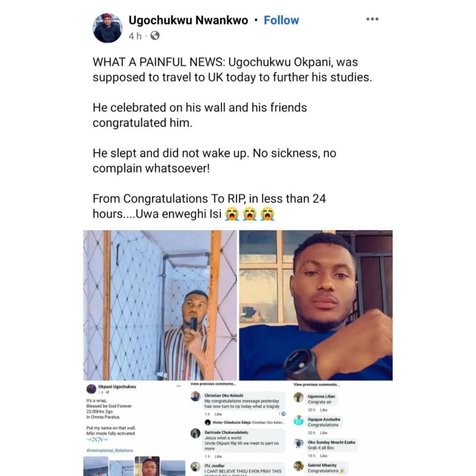Open three-dot menu on Okpani Ugochukwu's post
476x476 pixels.
pos(178,386)
